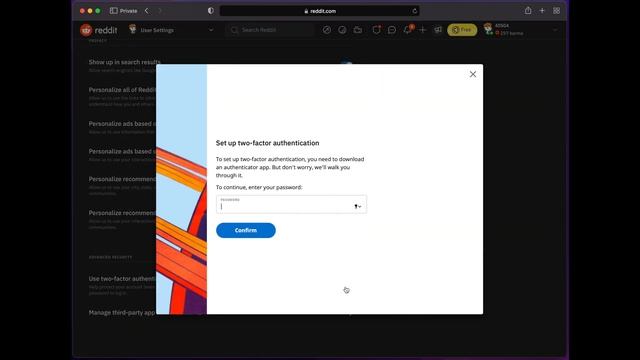
Task: Focus the Search Reddit box
Action: (269, 30)
